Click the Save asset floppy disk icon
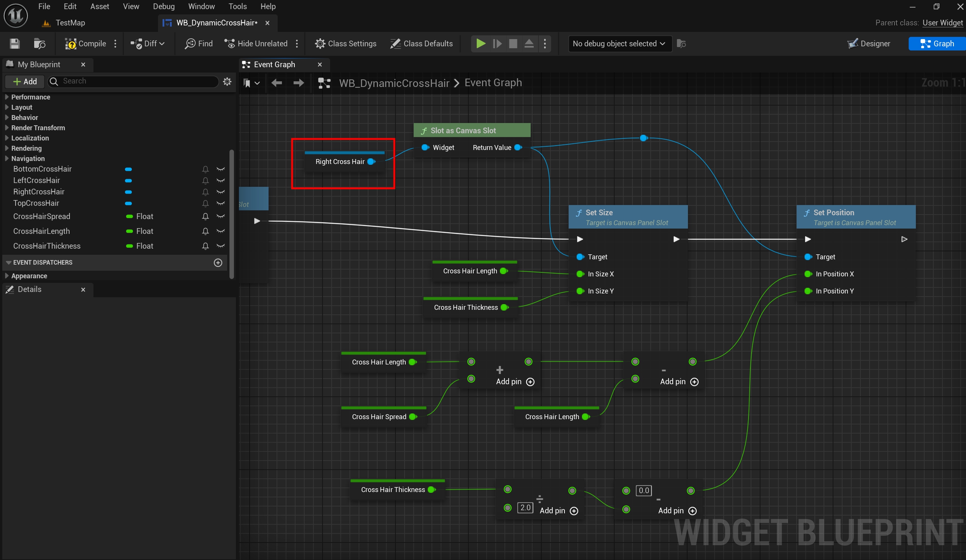The height and width of the screenshot is (560, 966). pos(14,44)
